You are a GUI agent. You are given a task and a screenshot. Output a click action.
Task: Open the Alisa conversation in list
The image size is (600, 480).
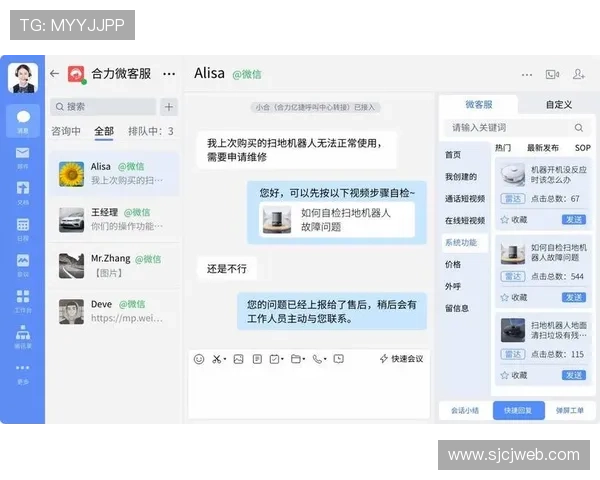pos(114,174)
